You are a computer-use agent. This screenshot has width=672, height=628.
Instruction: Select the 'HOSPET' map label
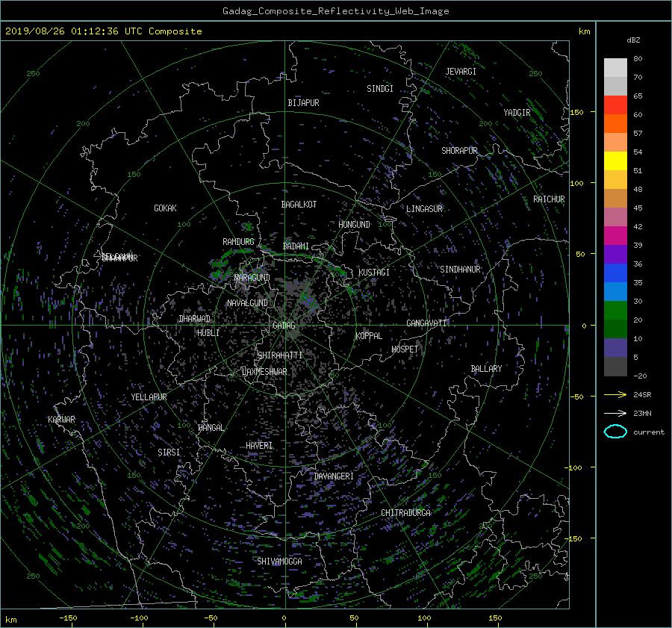(405, 349)
